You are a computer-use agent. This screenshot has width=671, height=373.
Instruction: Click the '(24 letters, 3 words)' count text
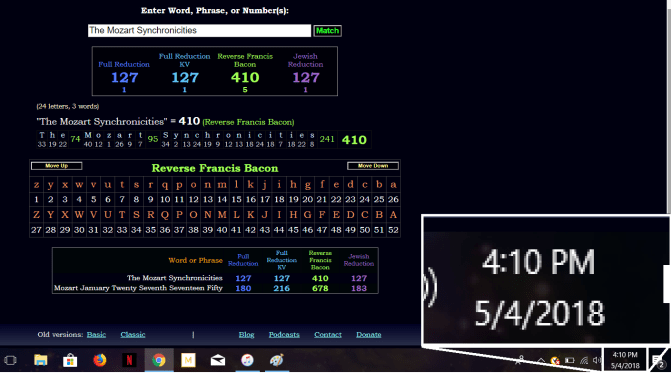(68, 106)
